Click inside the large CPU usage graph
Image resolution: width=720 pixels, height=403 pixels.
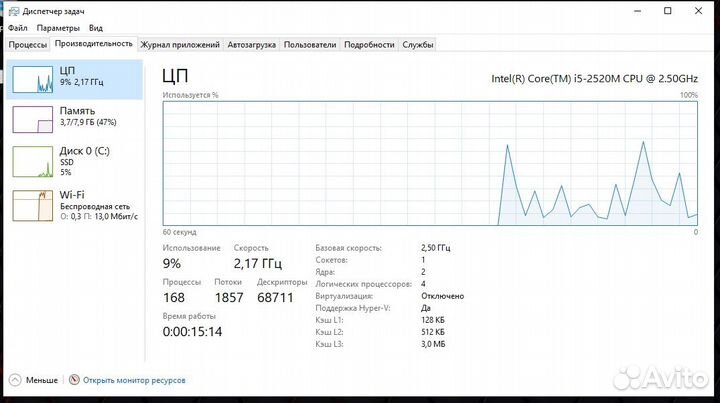pyautogui.click(x=430, y=162)
